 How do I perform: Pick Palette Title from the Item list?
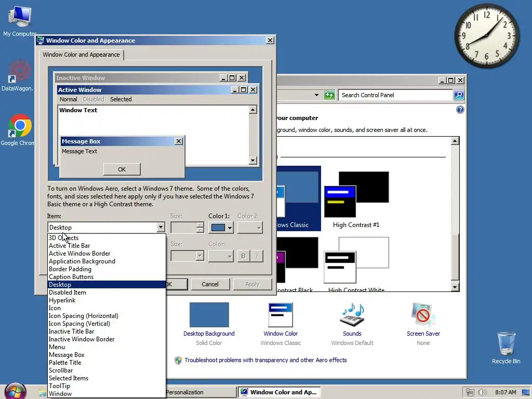point(107,363)
